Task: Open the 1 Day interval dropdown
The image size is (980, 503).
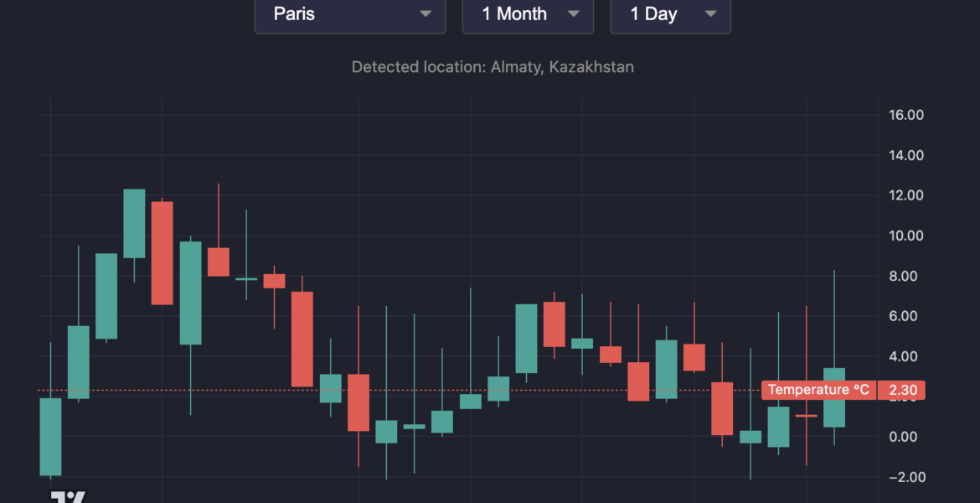Action: click(670, 14)
